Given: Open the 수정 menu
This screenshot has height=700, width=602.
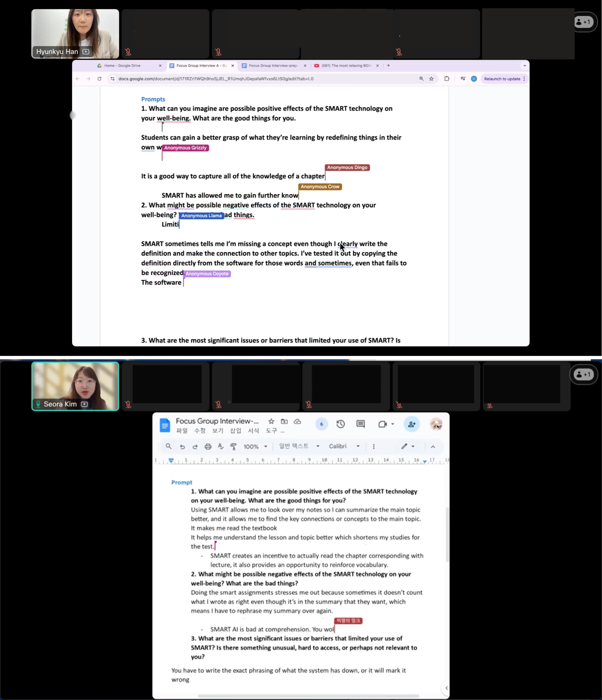Looking at the screenshot, I should click(x=200, y=431).
